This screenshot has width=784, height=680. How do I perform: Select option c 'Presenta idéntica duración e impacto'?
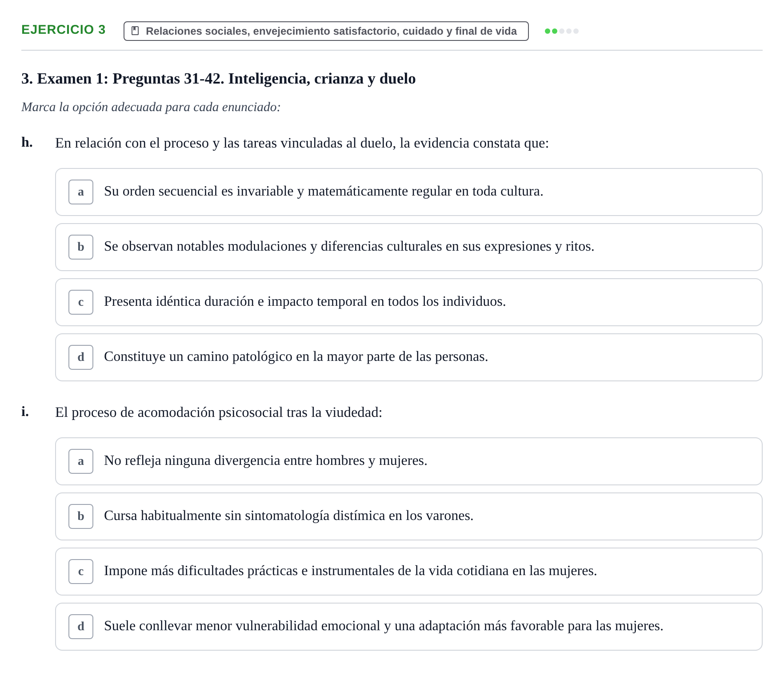tap(408, 302)
